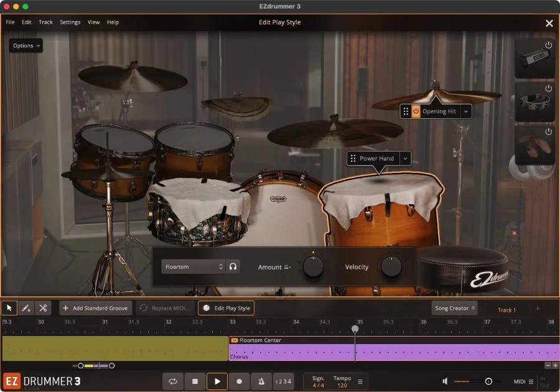560x392 pixels.
Task: Grab the Power Hand drag handle
Action: [353, 159]
